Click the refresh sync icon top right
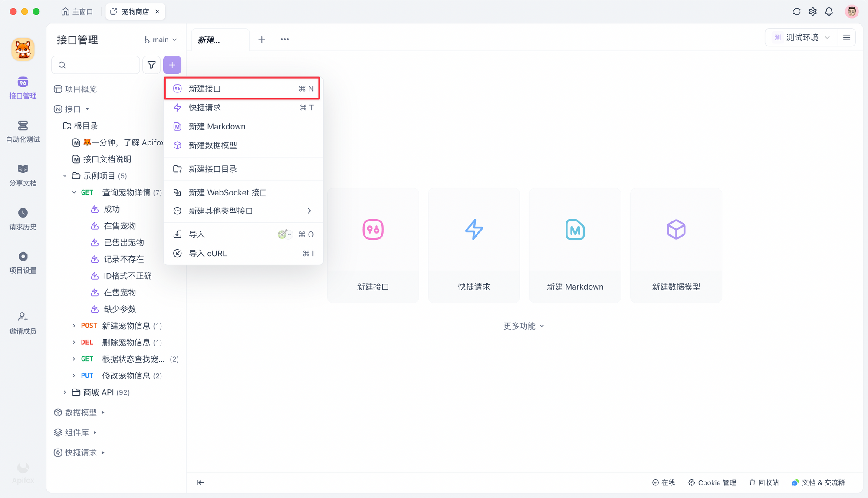Image resolution: width=868 pixels, height=498 pixels. tap(797, 12)
